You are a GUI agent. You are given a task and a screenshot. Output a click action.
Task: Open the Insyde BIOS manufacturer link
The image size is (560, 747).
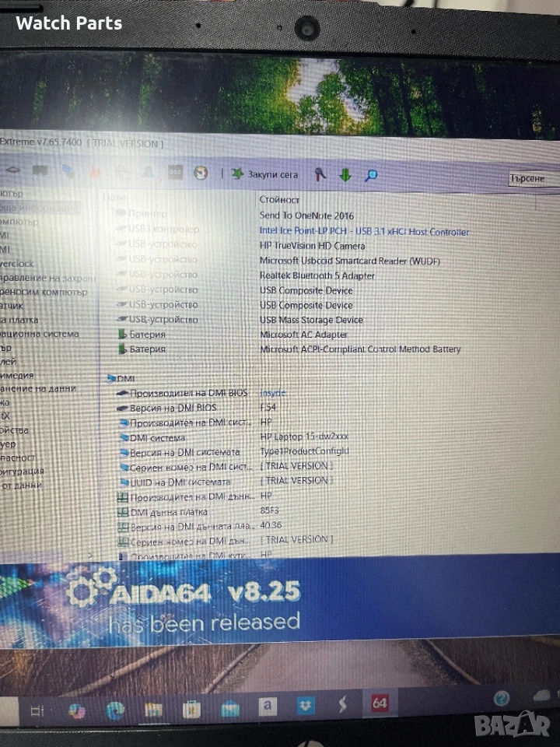273,393
